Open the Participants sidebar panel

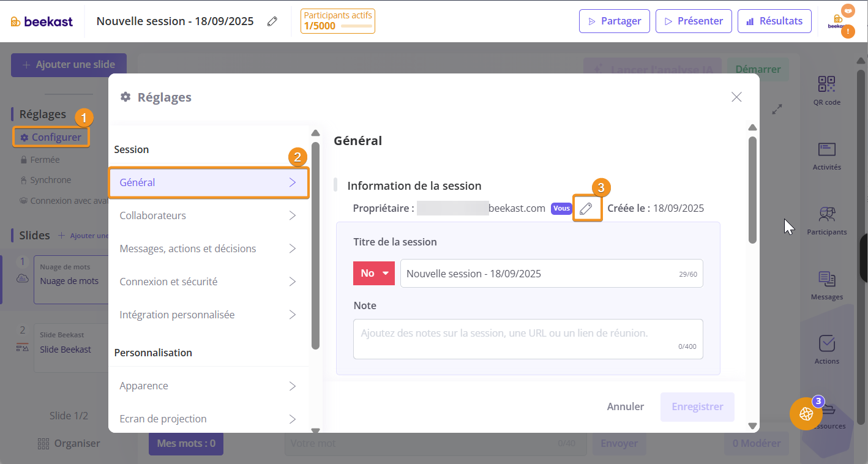(x=826, y=220)
